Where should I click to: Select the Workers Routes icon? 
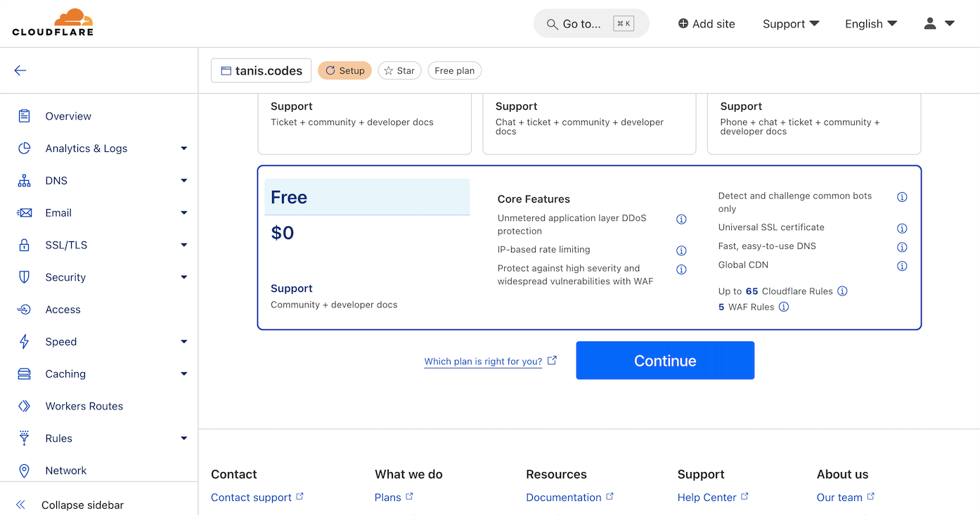coord(23,406)
